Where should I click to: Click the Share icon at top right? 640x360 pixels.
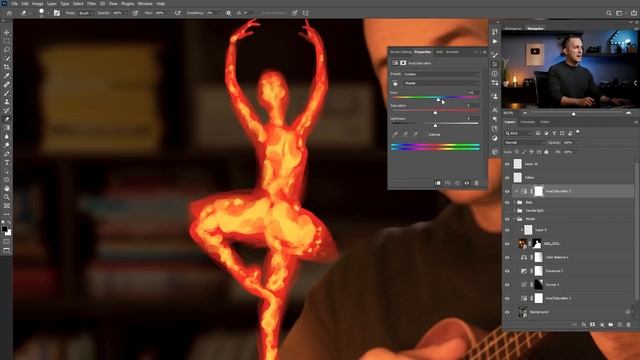pyautogui.click(x=633, y=13)
